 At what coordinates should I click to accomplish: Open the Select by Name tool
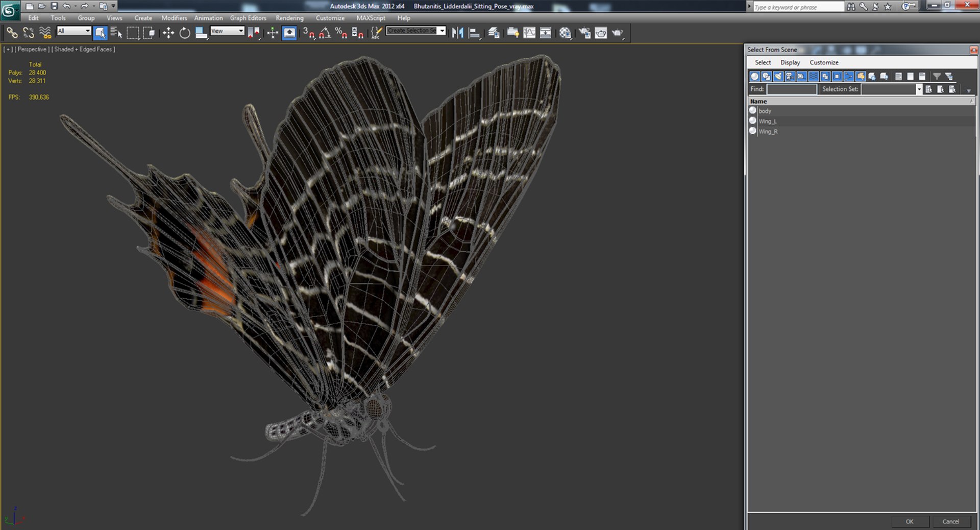click(x=116, y=33)
